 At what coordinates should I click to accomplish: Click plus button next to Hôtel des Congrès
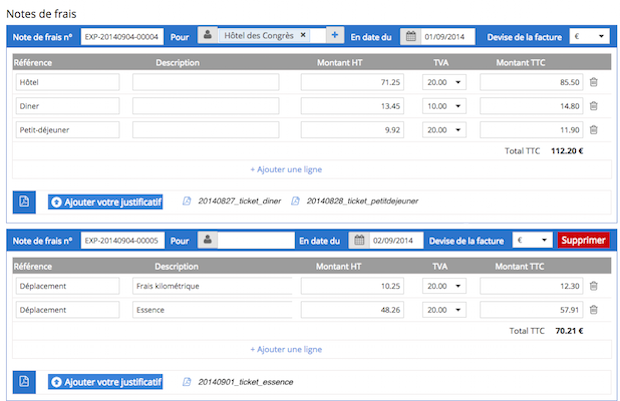(x=334, y=36)
